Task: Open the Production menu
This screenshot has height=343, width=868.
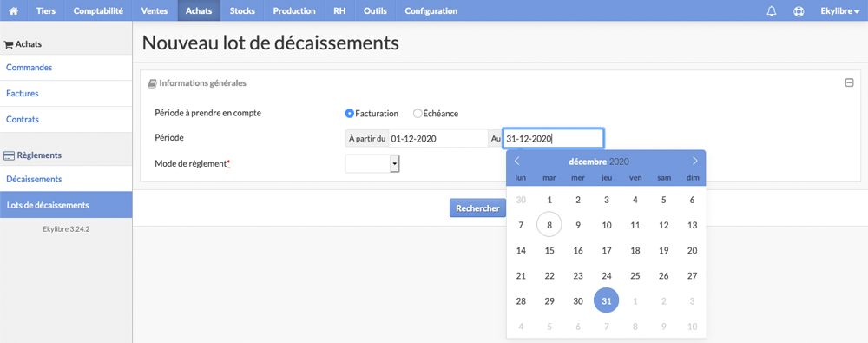Action: coord(294,10)
